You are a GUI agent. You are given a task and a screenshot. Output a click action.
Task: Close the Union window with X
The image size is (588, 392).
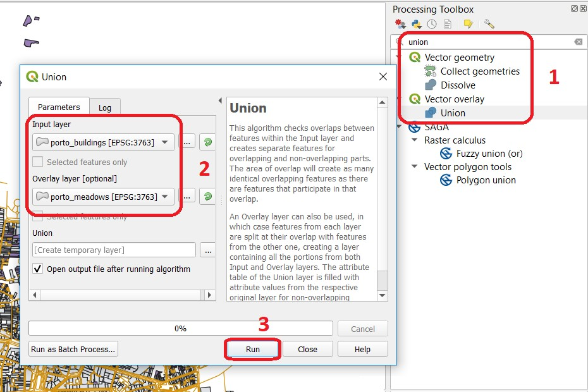[383, 77]
